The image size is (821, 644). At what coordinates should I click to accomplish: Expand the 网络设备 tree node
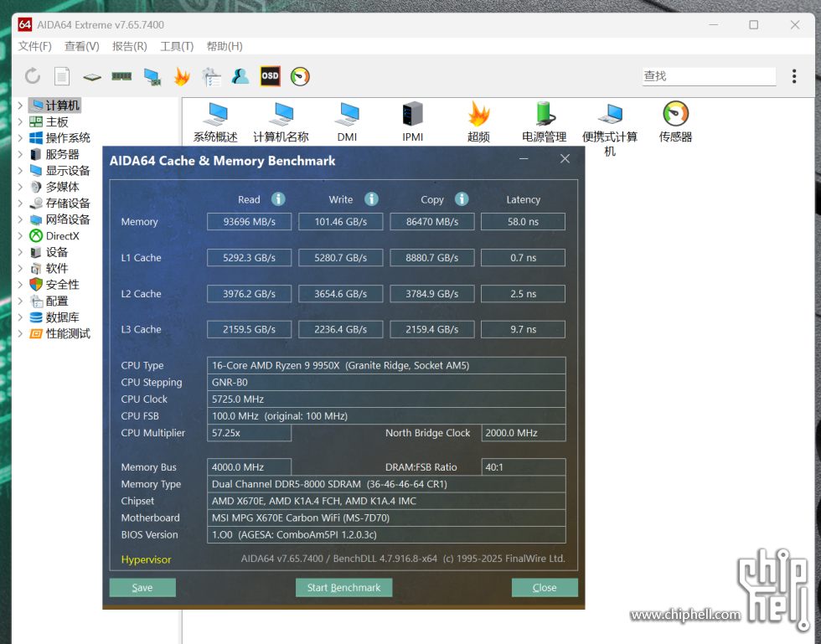click(x=20, y=219)
